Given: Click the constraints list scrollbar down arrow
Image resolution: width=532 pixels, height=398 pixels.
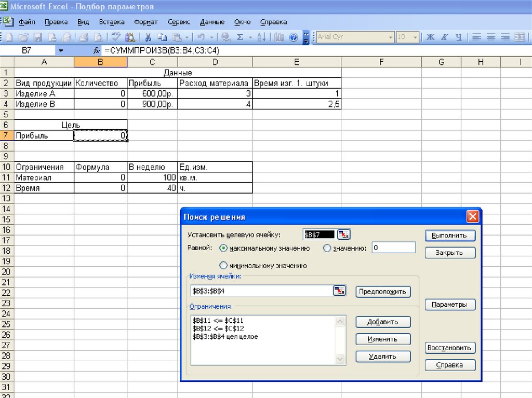Looking at the screenshot, I should tap(341, 359).
